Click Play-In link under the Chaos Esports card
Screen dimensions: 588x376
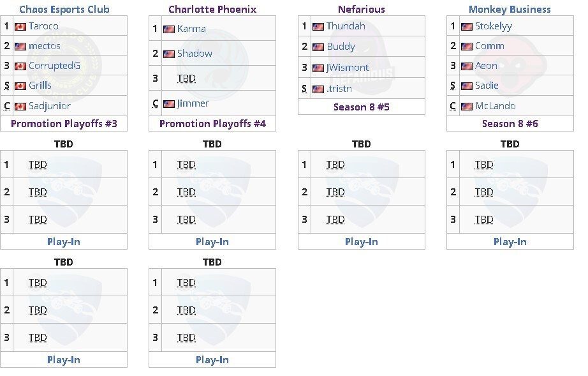[64, 242]
